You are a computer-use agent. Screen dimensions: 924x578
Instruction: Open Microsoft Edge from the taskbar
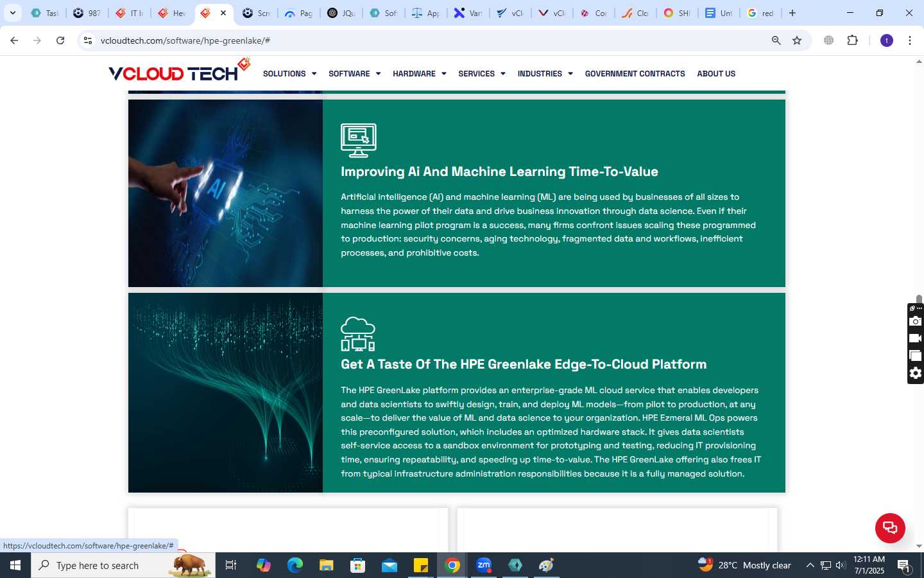point(295,565)
